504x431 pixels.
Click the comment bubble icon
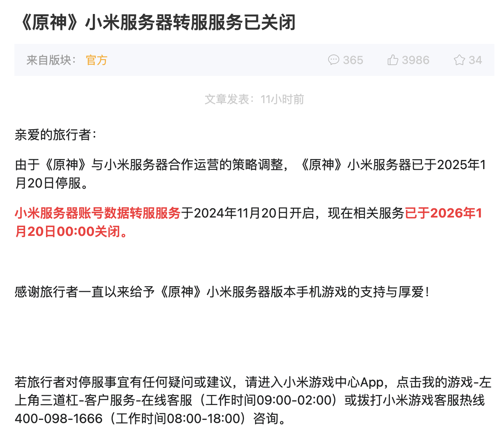click(x=333, y=60)
